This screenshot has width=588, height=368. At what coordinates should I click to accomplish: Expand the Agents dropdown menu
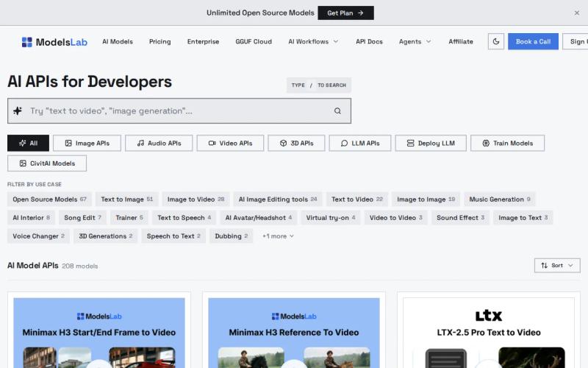[x=415, y=42]
